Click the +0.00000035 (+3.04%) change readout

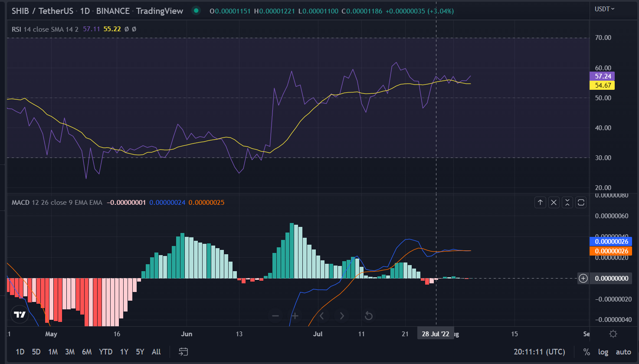[419, 11]
